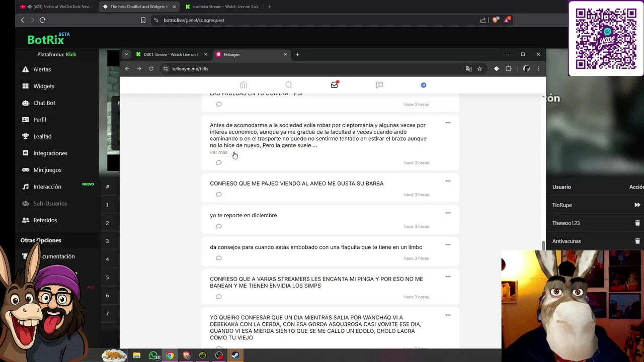Open options menu for 'ME GUSTA SU BARBA' tell
Image resolution: width=644 pixels, height=362 pixels.
[x=448, y=181]
